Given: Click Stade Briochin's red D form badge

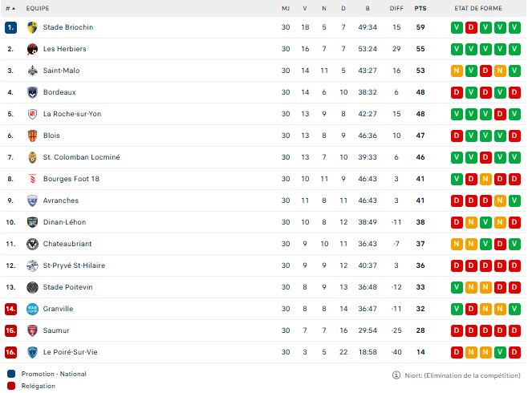Looking at the screenshot, I should 471,27.
